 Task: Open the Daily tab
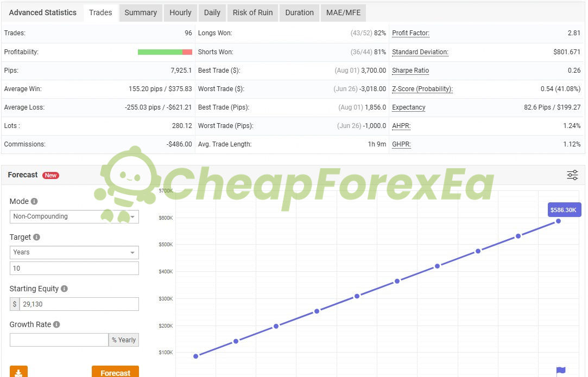click(x=212, y=12)
